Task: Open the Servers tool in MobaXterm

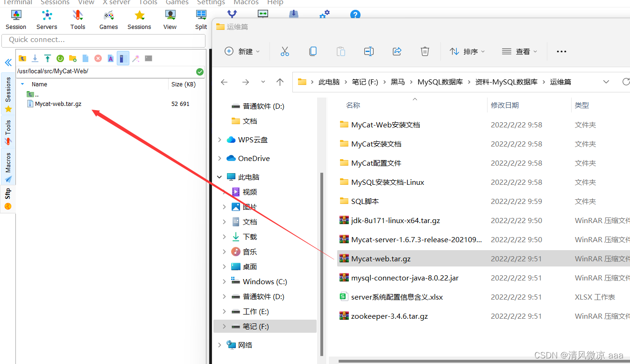Action: point(47,20)
